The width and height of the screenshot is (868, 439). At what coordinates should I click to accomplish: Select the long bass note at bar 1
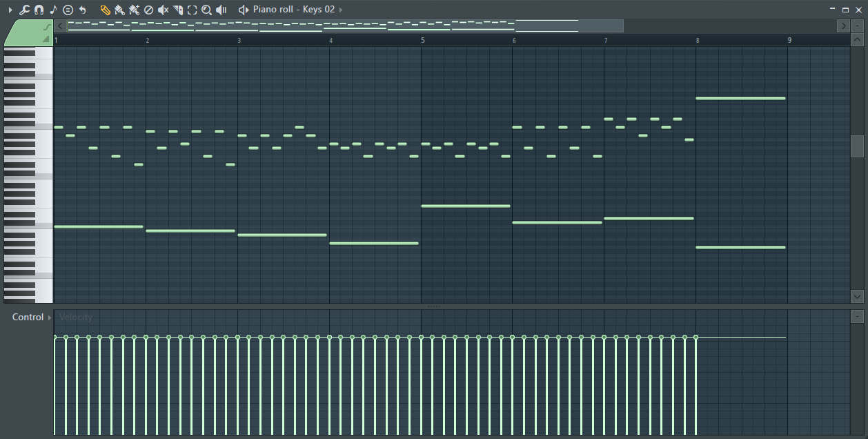pos(99,227)
